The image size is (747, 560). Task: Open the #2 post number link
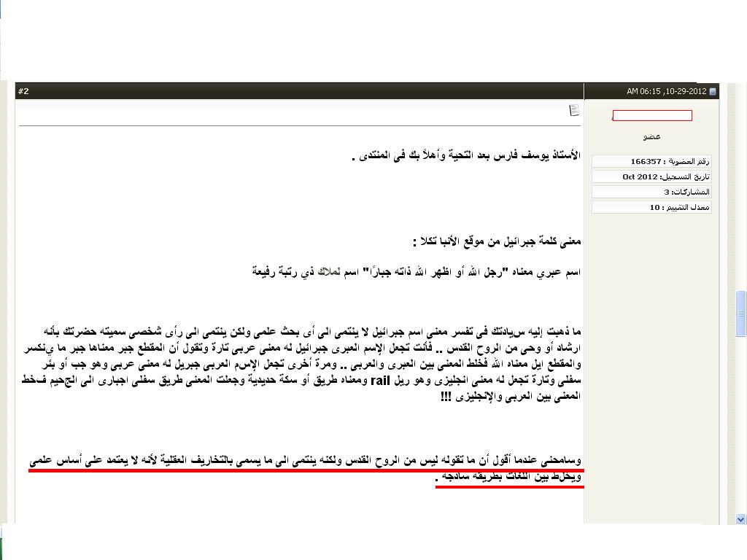pos(23,91)
